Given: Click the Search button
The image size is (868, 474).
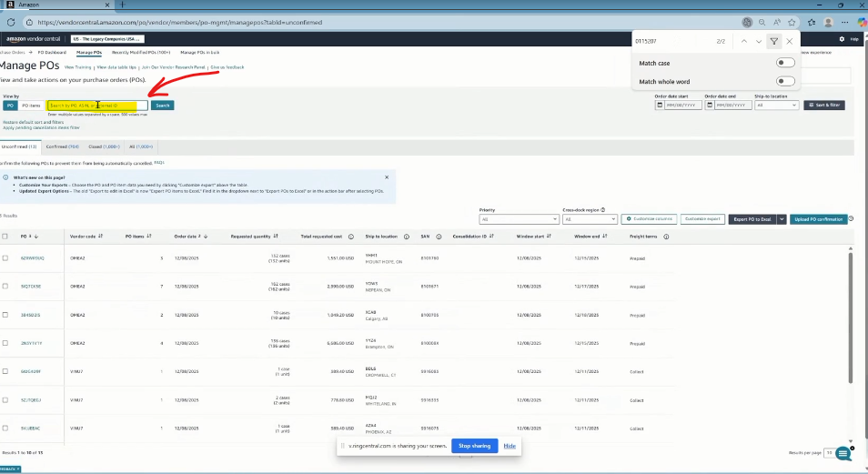Looking at the screenshot, I should coord(163,106).
